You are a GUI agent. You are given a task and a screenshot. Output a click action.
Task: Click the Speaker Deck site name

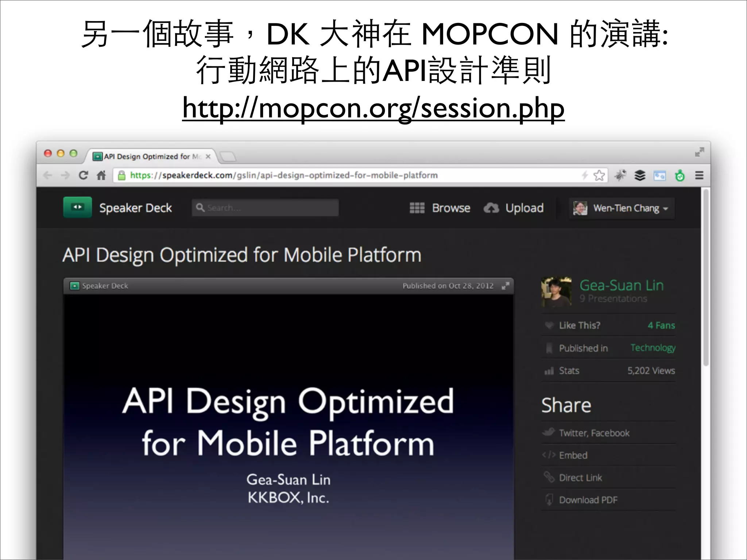135,208
